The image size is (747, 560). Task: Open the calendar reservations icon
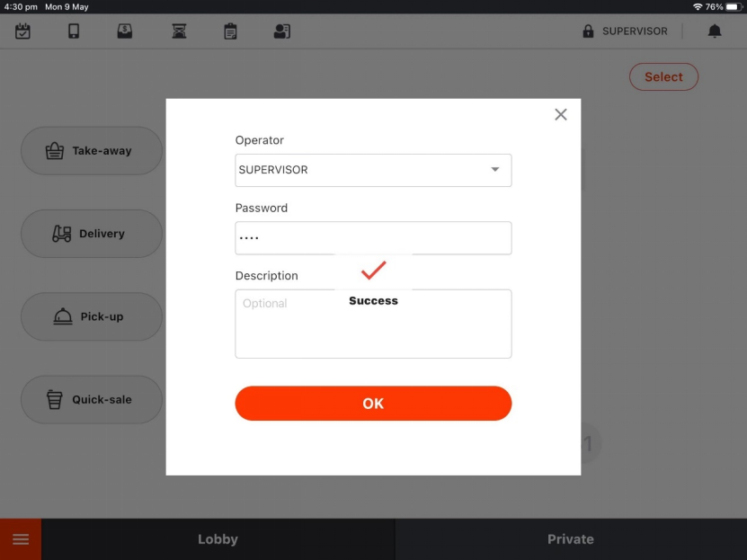pos(22,31)
